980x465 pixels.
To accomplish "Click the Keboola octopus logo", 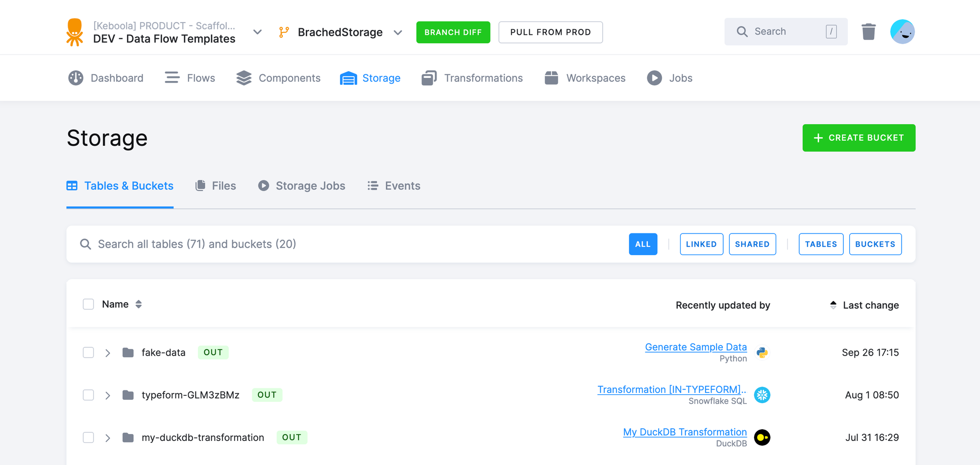I will coord(74,31).
